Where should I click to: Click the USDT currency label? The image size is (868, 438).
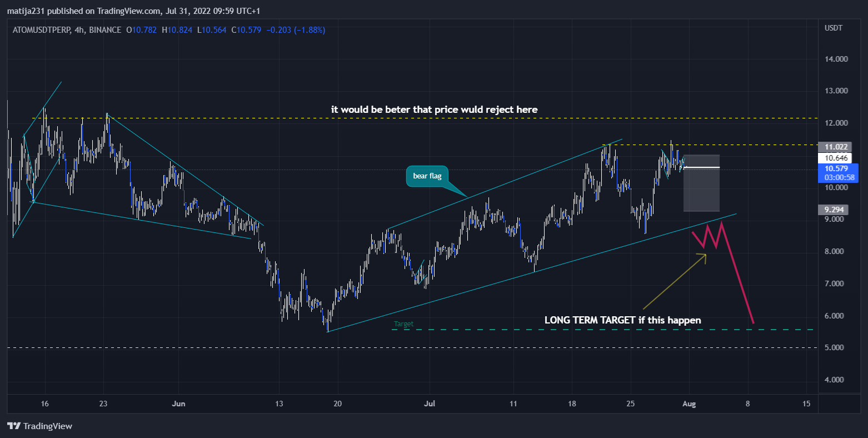(x=834, y=28)
